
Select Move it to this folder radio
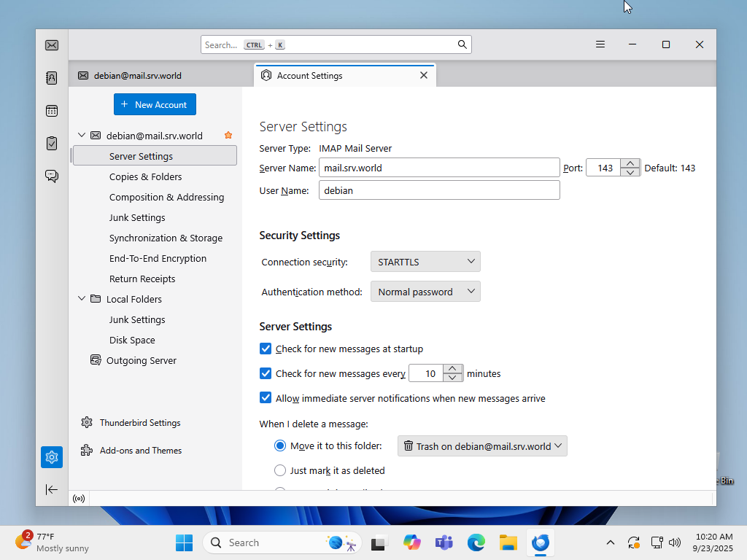point(280,446)
